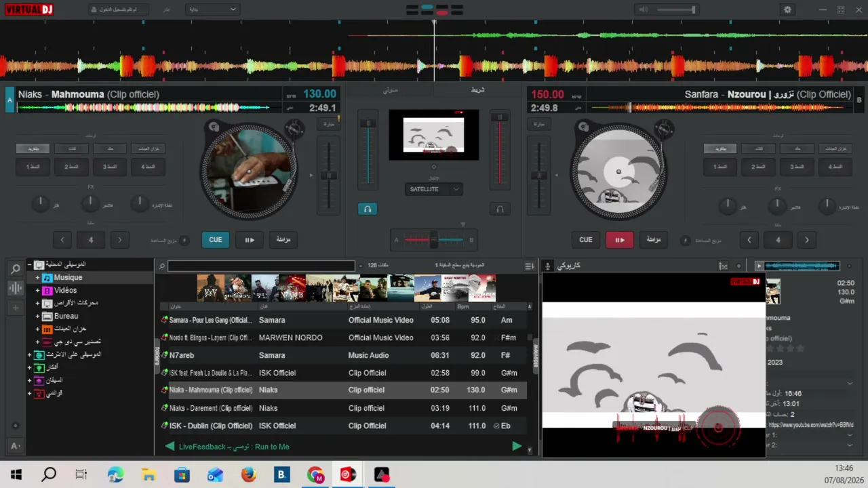
Task: Halve the loop length on deck B
Action: (749, 239)
